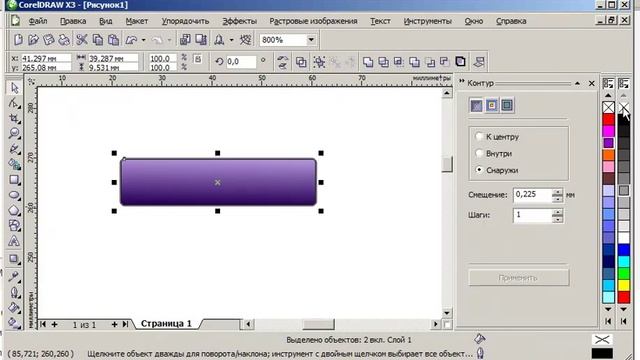640x360 pixels.
Task: Select the Crop tool
Action: pos(14,118)
